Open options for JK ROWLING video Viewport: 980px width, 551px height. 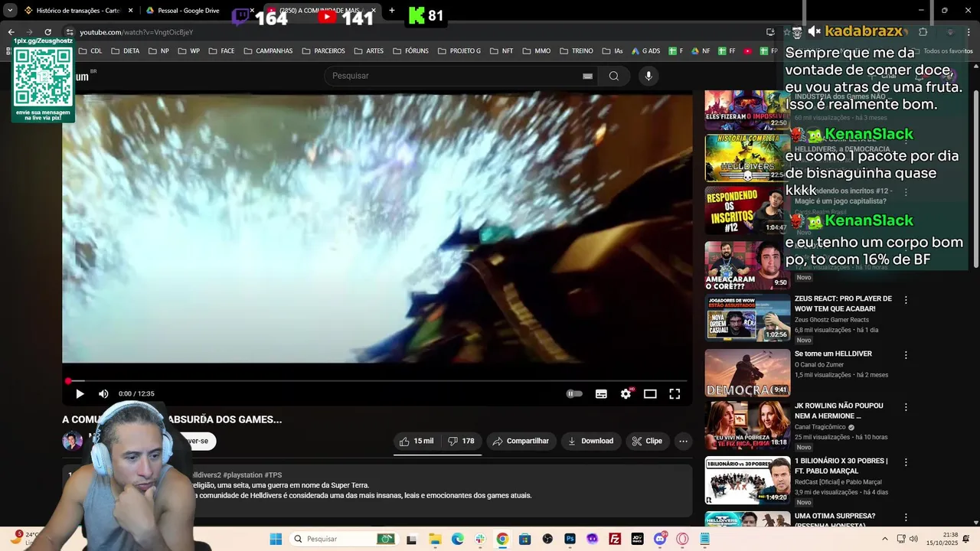pos(906,407)
